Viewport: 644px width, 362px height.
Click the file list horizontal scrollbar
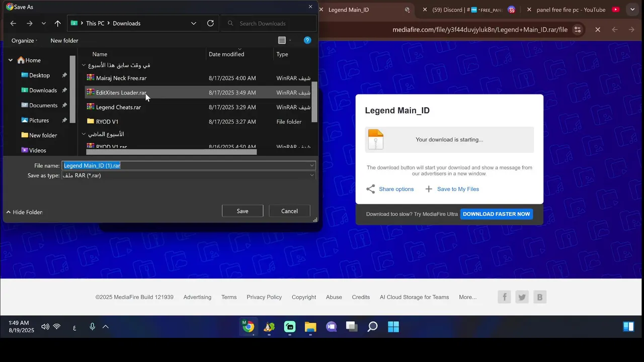point(171,152)
